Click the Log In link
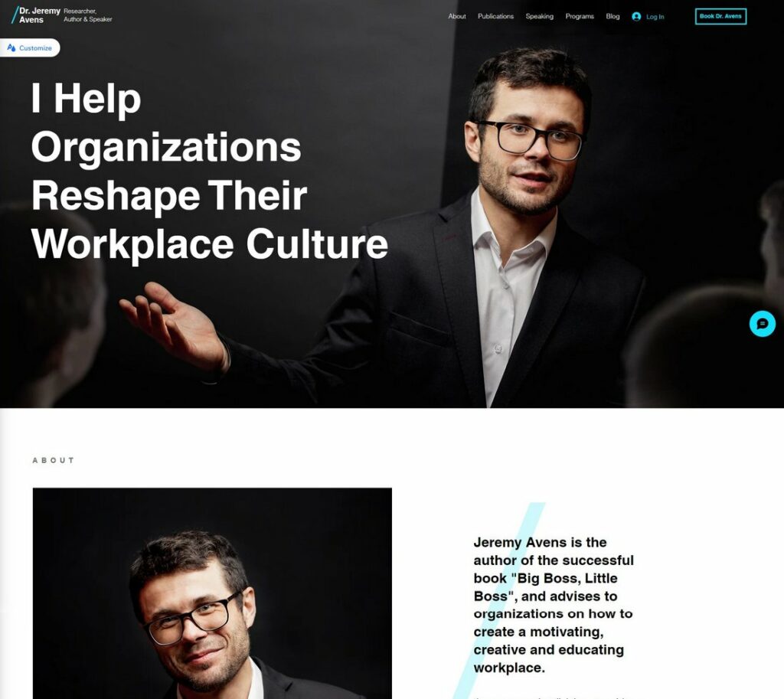 click(x=655, y=17)
